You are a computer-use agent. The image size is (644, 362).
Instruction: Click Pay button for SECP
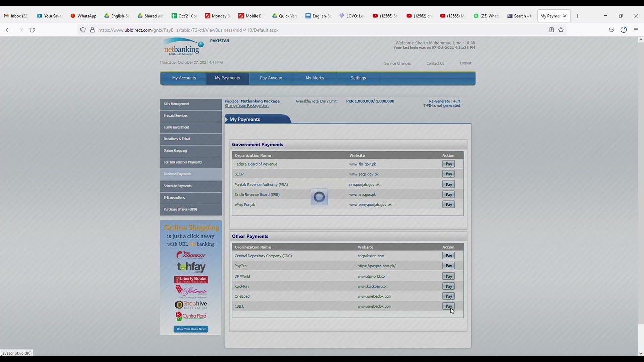click(449, 174)
